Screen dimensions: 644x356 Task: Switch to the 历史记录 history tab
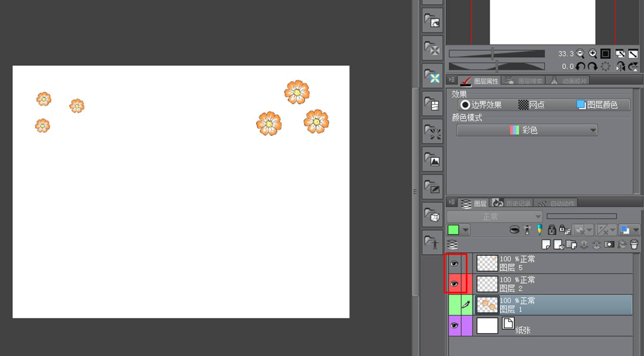pyautogui.click(x=513, y=203)
